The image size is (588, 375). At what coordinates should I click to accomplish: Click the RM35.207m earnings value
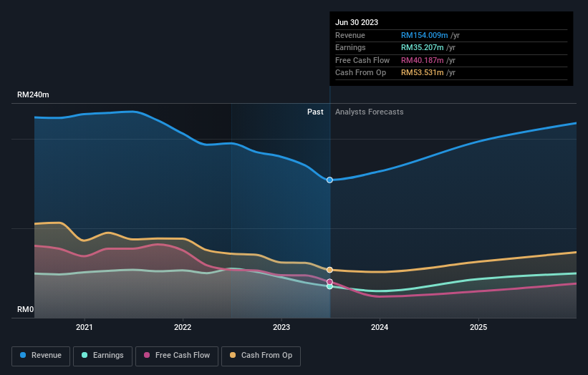click(423, 47)
